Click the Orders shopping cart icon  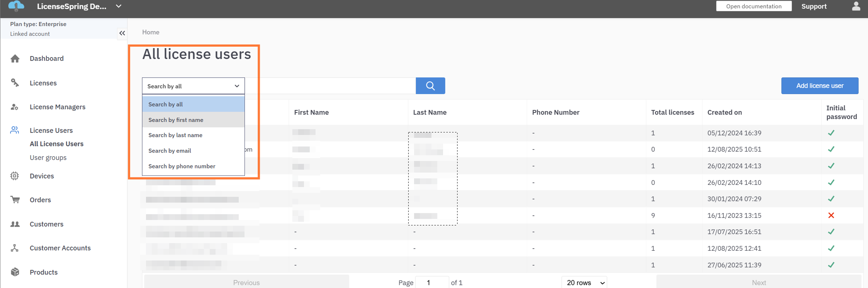pyautogui.click(x=15, y=200)
